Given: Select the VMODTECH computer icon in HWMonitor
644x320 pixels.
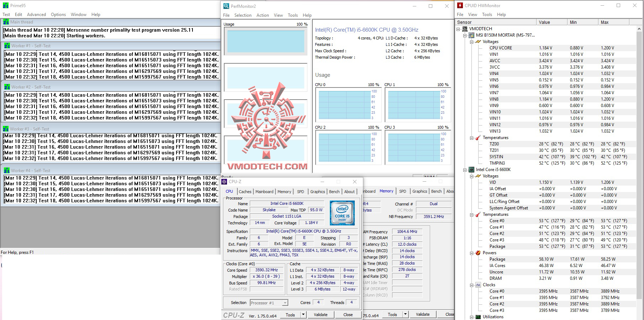Looking at the screenshot, I should [x=465, y=29].
